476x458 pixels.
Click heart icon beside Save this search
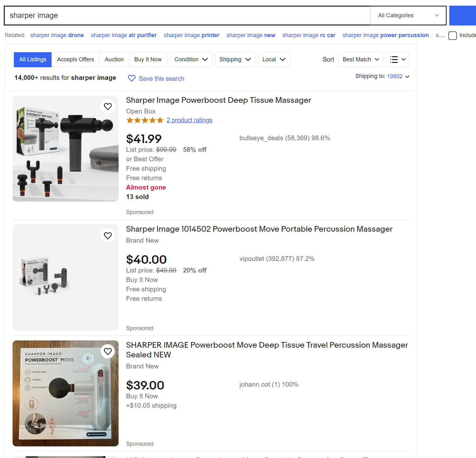tap(132, 78)
